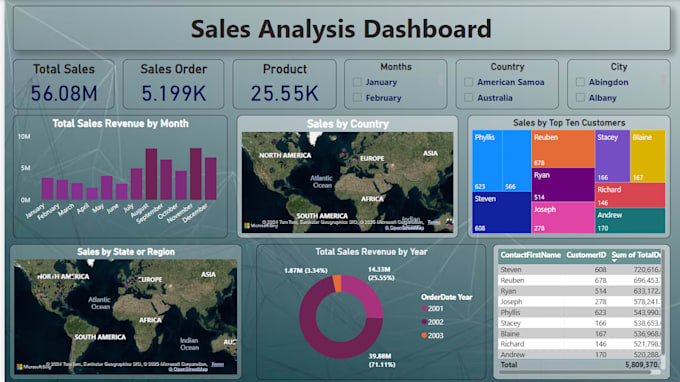This screenshot has width=680, height=382.
Task: Select the Steven row in customer table
Action: (x=580, y=270)
